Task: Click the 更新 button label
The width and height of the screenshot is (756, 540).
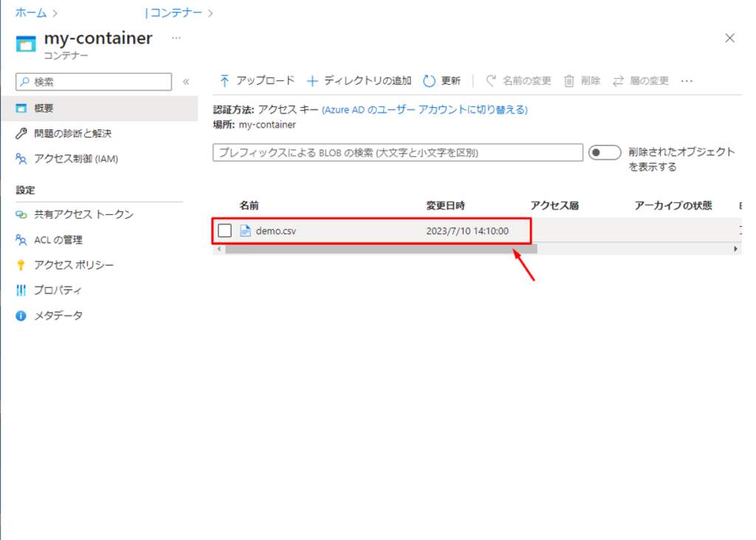Action: [x=451, y=81]
